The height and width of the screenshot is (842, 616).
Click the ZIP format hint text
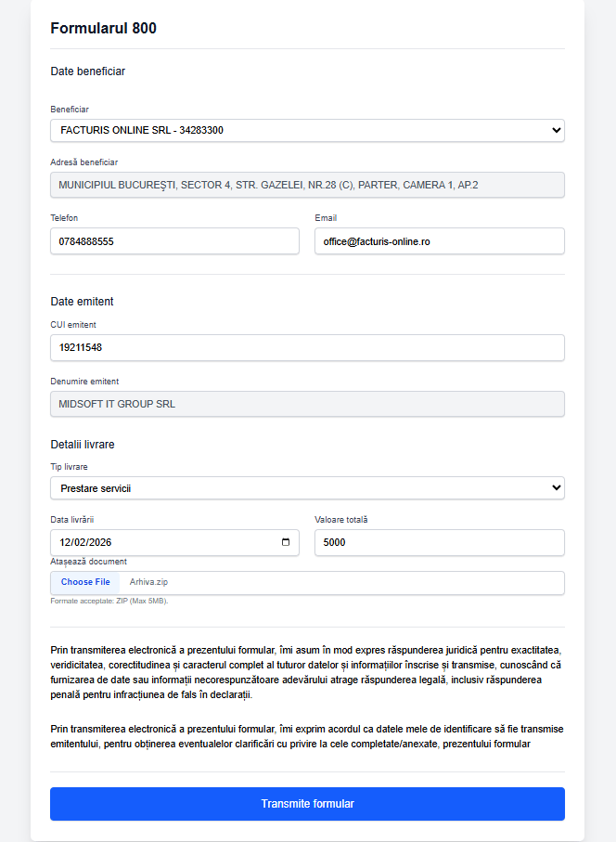pyautogui.click(x=109, y=601)
